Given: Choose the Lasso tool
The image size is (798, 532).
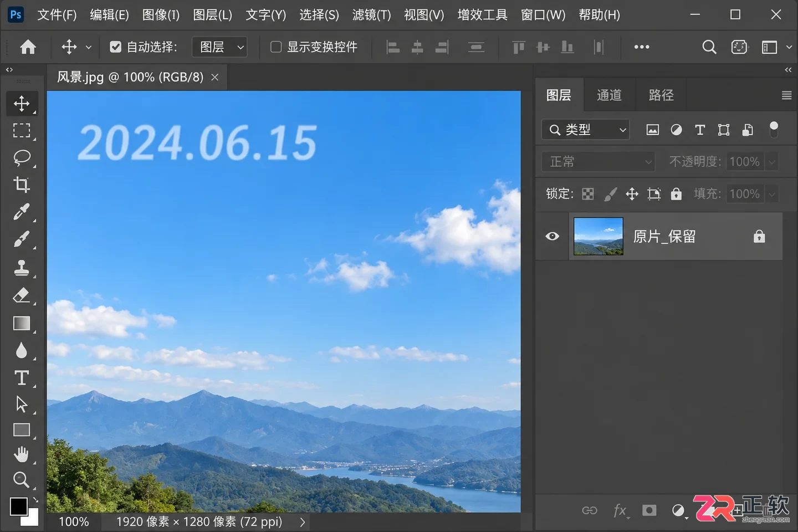Looking at the screenshot, I should (x=22, y=158).
